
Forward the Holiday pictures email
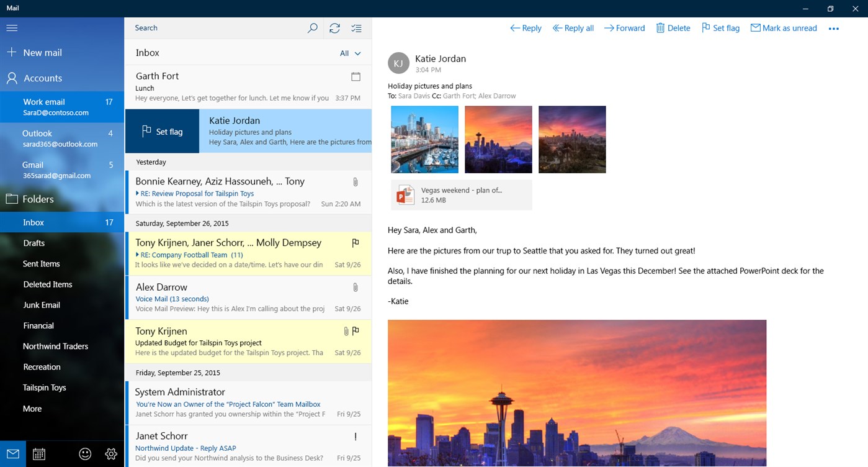coord(624,28)
